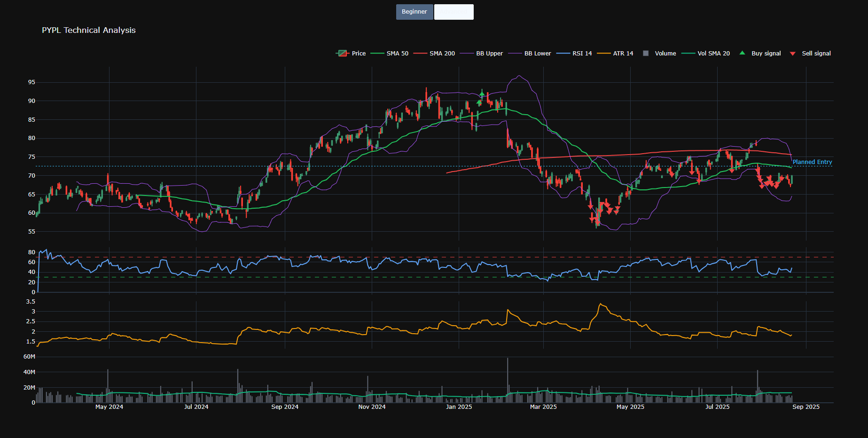Click the PYPL Technical Analysis title
The width and height of the screenshot is (868, 438).
point(88,30)
